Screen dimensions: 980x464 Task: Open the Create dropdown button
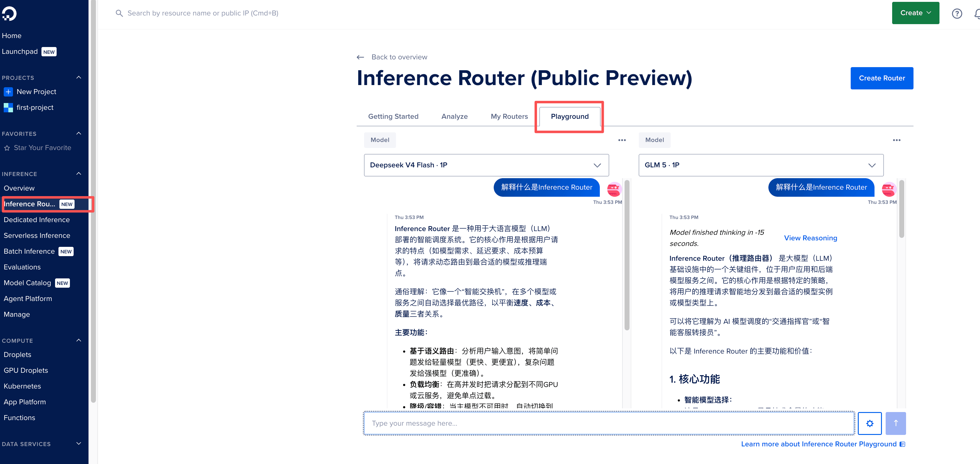coord(915,13)
